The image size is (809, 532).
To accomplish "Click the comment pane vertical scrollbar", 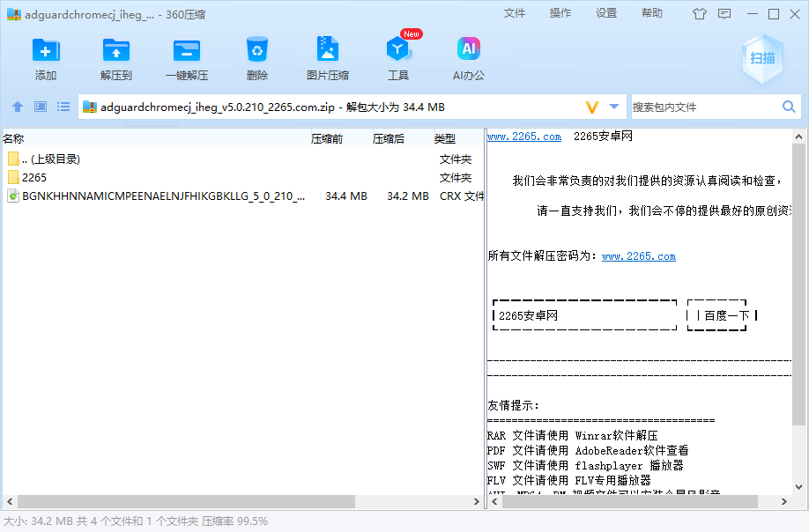I will coord(798,284).
